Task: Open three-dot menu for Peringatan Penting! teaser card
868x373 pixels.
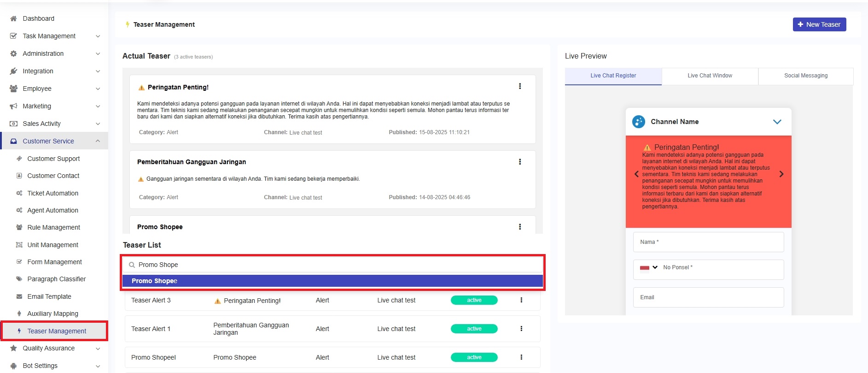Action: tap(520, 86)
